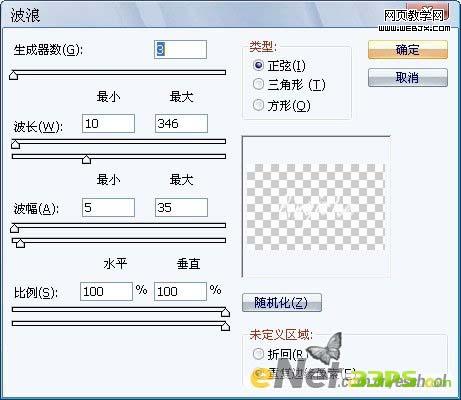Click the 随机化(Z) randomize button
Viewport: 461px width, 400px height.
coord(282,303)
